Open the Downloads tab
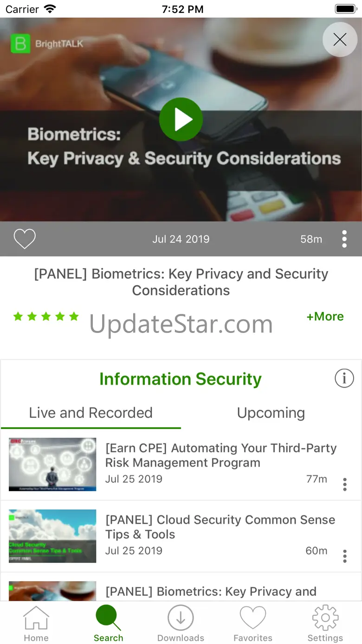The height and width of the screenshot is (644, 362). point(181,624)
